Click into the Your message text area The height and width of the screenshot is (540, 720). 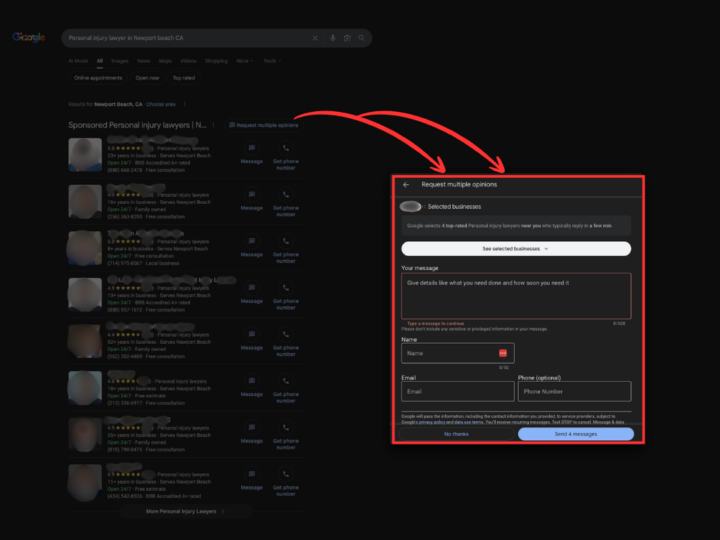(516, 296)
